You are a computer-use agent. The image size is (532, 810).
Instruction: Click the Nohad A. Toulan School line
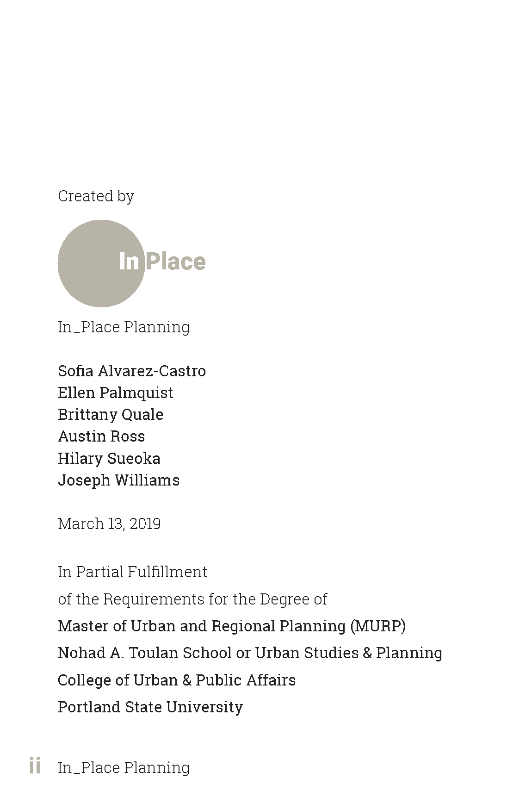(250, 653)
